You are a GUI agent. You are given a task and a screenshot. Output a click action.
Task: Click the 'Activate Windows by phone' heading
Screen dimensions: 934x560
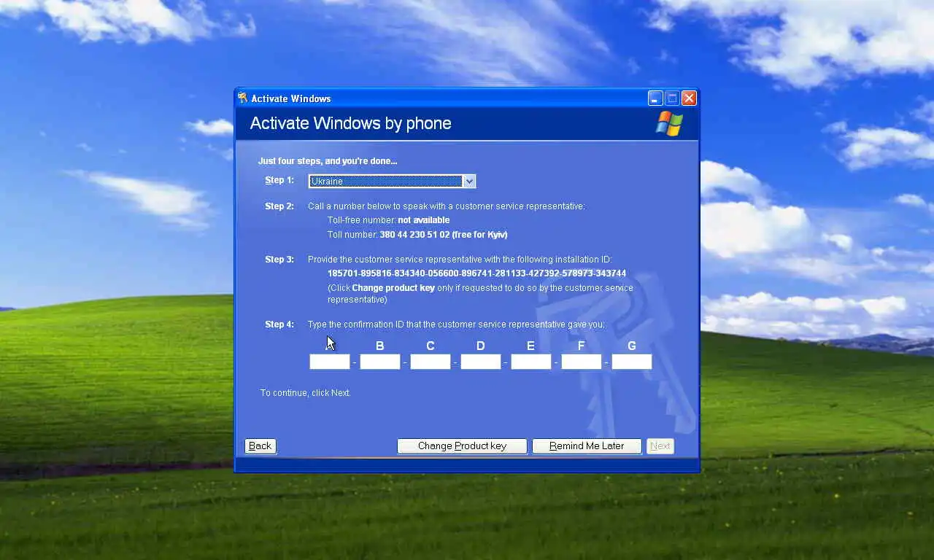tap(350, 123)
